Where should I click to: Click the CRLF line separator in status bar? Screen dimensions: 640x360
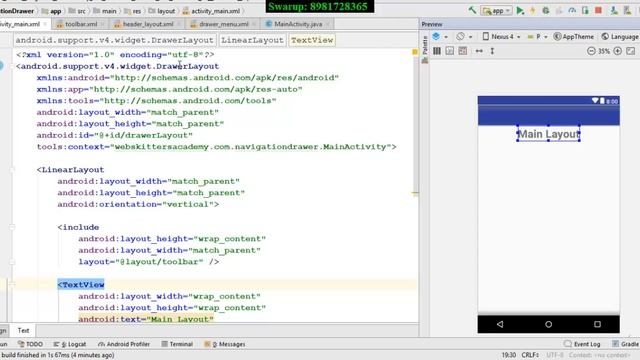(x=530, y=355)
